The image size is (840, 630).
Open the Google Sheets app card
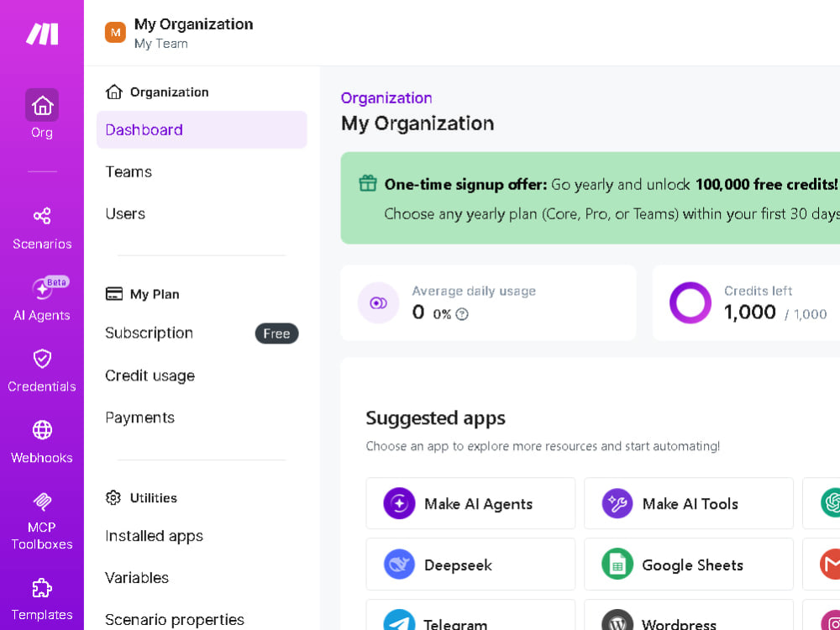point(689,564)
